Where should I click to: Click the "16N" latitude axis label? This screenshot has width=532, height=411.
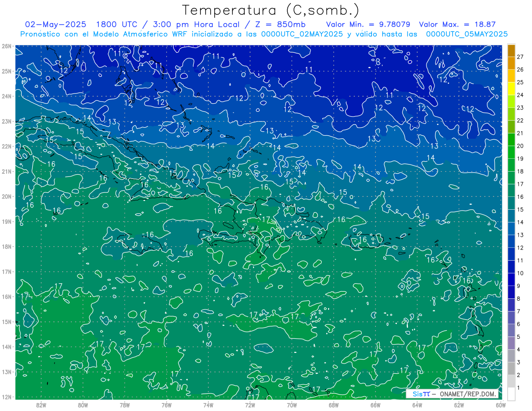pyautogui.click(x=6, y=297)
